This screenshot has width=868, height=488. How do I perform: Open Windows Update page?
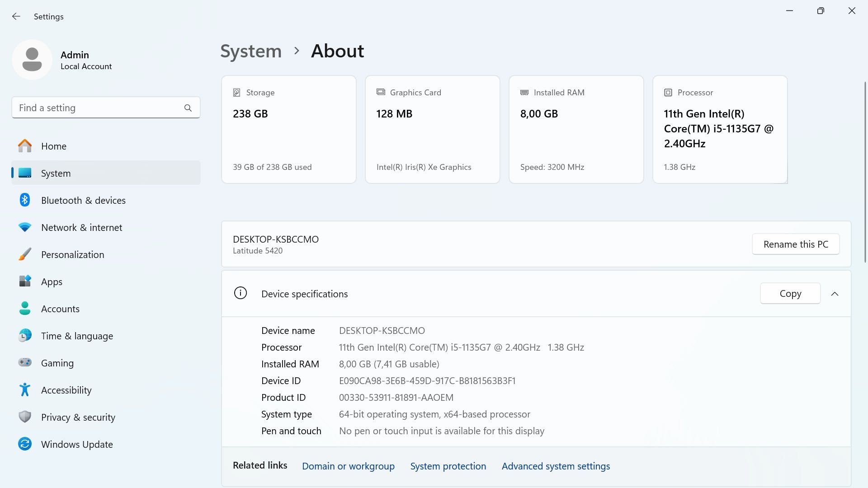click(106, 444)
